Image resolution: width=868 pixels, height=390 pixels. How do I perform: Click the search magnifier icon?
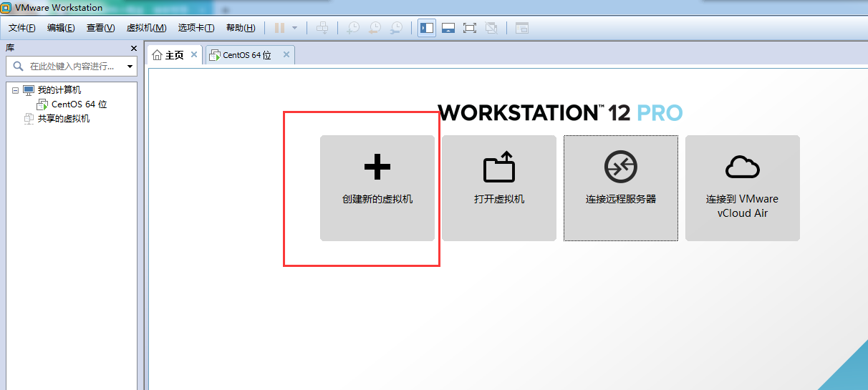coord(18,66)
